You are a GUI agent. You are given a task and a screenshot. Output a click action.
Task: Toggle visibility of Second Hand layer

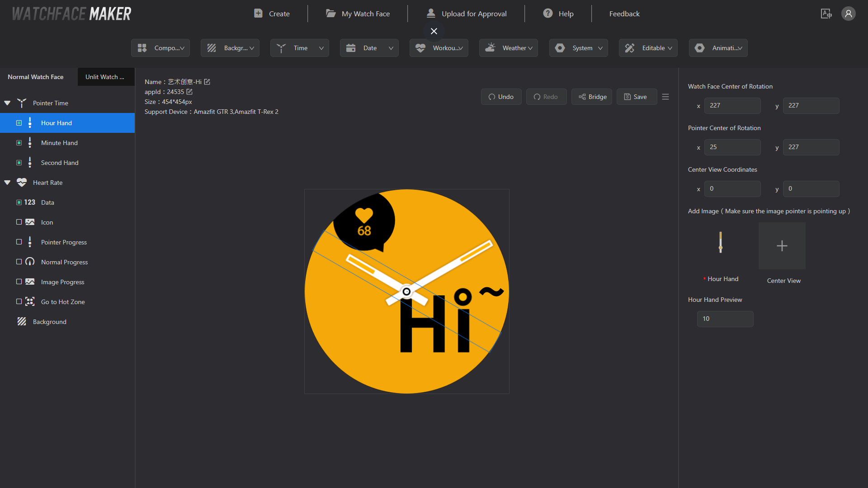coord(19,163)
